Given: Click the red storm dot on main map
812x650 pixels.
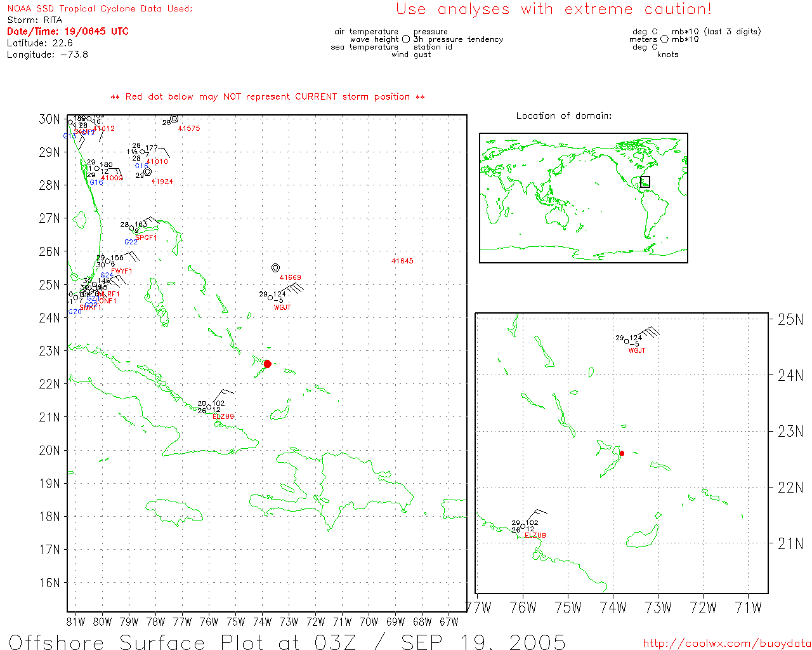Looking at the screenshot, I should tap(267, 364).
